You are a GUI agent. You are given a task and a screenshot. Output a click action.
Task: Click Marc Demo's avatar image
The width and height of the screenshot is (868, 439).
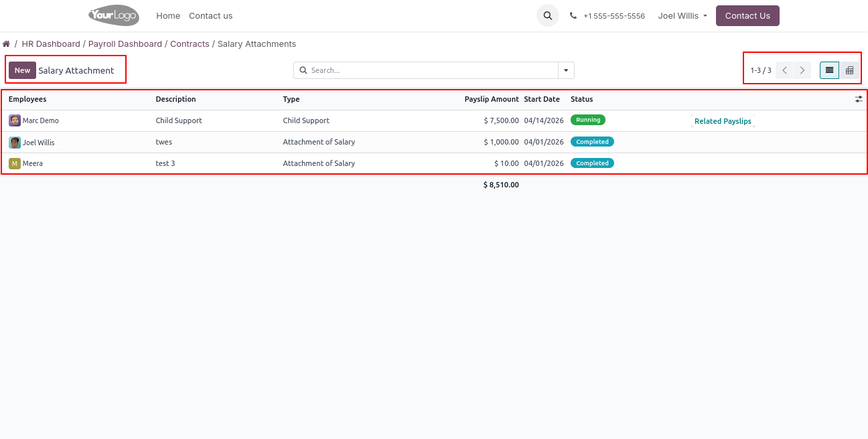coord(15,120)
